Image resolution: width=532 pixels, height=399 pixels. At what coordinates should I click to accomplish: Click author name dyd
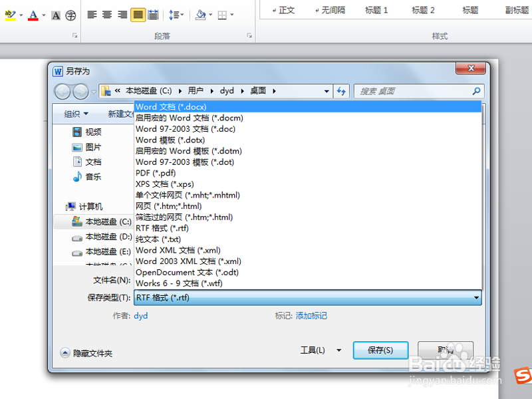pos(141,316)
